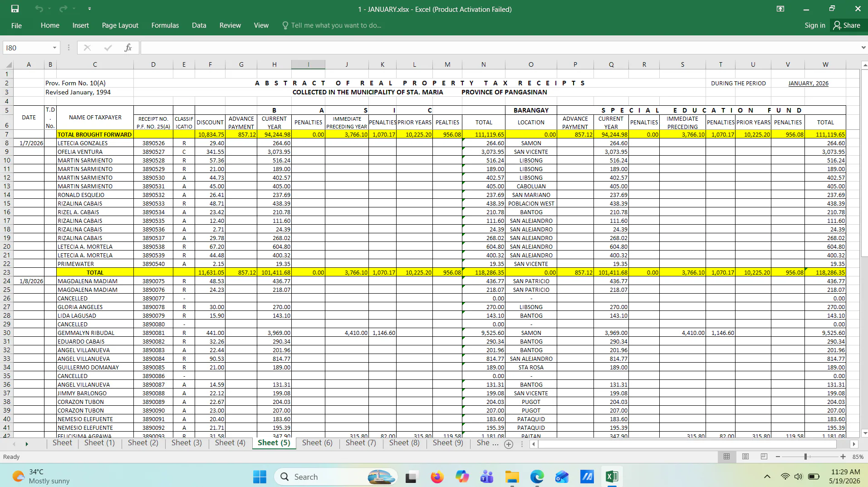Screen dimensions: 868x487
Task: Open Microsoft Edge from the taskbar
Action: (537, 477)
